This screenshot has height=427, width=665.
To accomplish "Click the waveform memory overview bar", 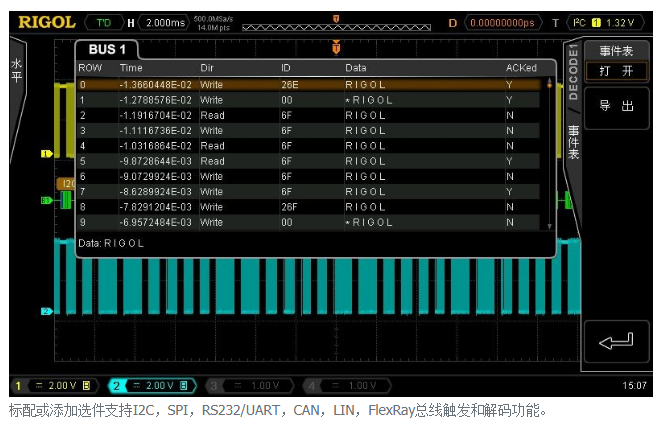I will coord(336,28).
